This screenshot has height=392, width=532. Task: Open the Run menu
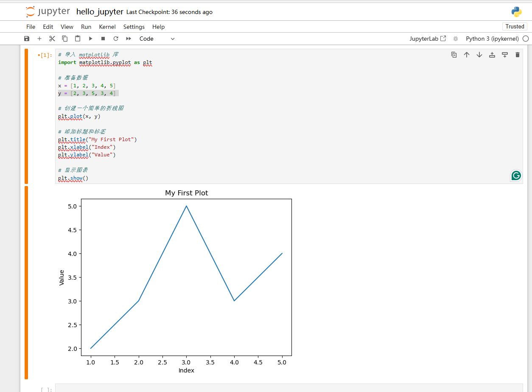click(x=86, y=27)
